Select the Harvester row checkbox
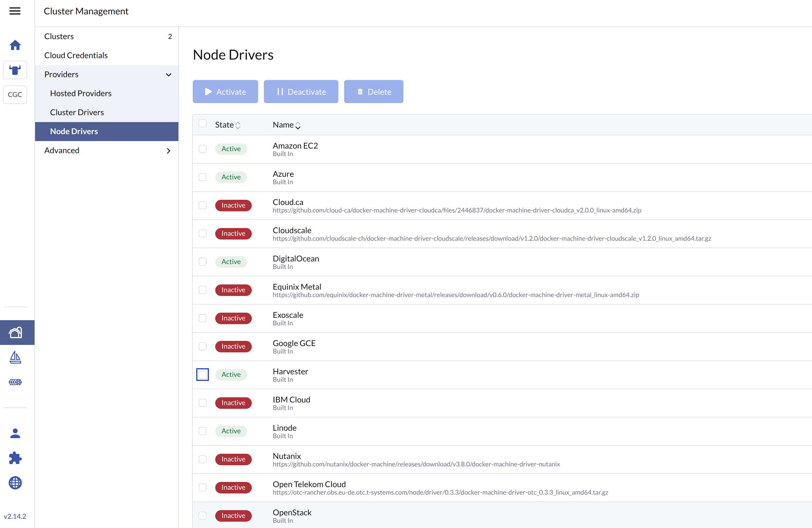The height and width of the screenshot is (528, 812). point(203,375)
